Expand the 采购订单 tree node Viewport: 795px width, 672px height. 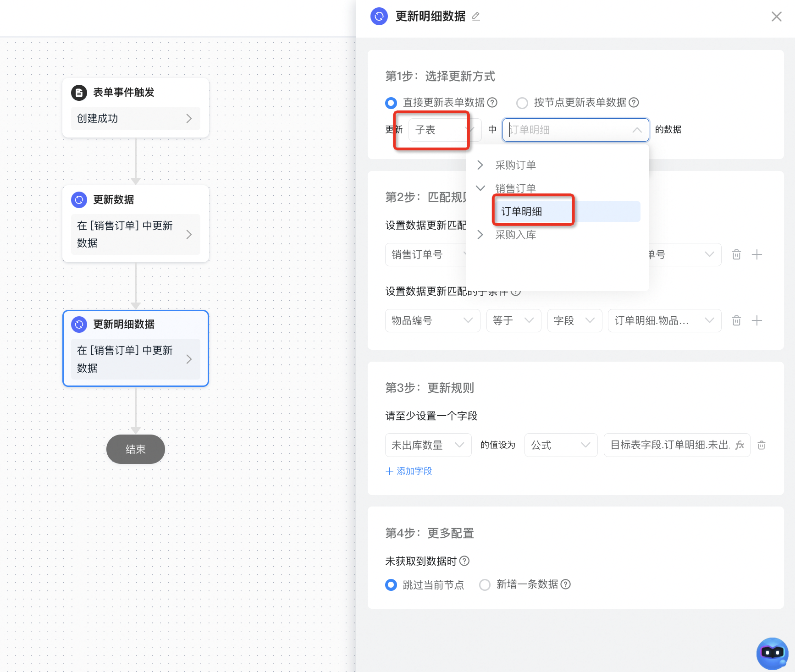(x=480, y=165)
